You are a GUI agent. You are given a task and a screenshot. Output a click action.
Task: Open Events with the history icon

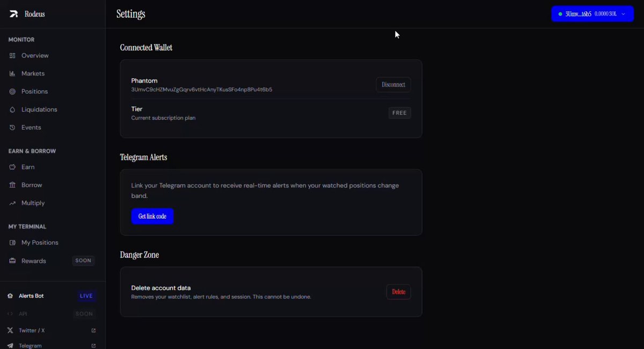[12, 128]
